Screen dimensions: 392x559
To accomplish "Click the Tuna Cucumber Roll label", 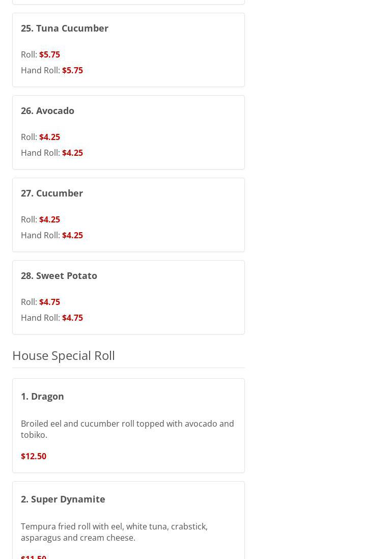I will point(29,54).
